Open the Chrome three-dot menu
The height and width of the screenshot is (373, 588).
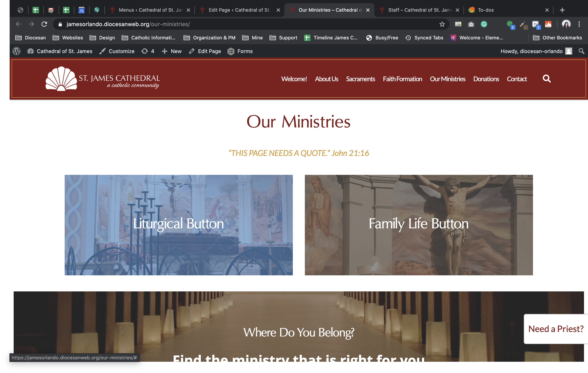[579, 24]
